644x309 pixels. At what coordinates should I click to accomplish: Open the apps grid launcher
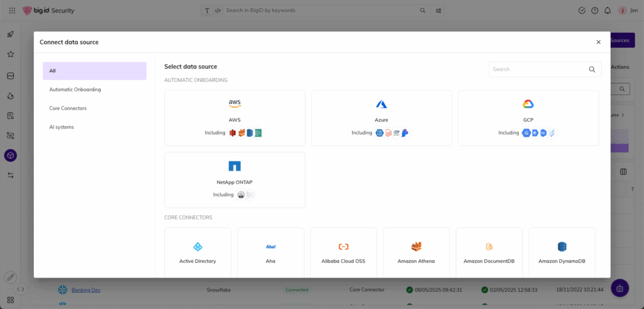(x=12, y=11)
